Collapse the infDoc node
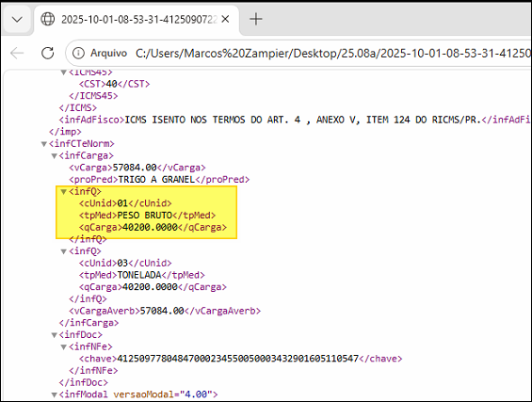This screenshot has width=532, height=402. (54, 335)
